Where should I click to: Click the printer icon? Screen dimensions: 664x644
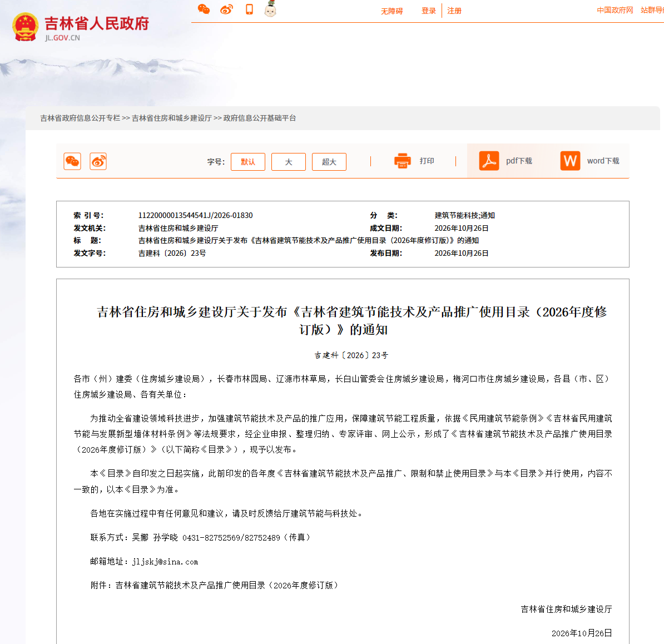click(x=402, y=161)
